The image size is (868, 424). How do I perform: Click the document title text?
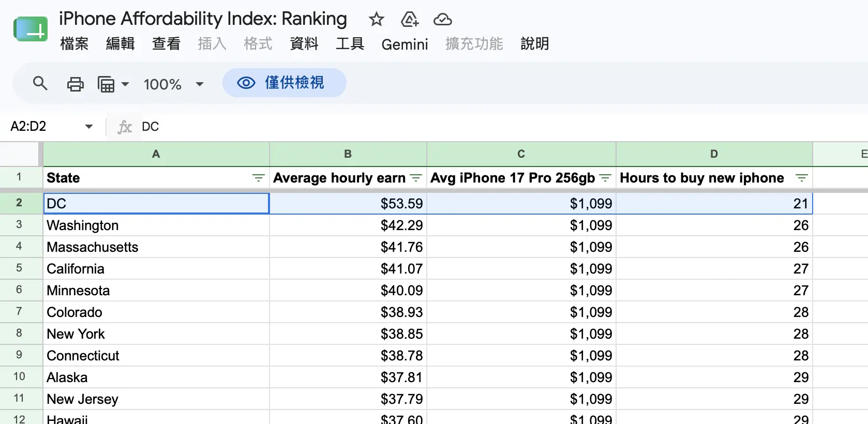point(203,19)
